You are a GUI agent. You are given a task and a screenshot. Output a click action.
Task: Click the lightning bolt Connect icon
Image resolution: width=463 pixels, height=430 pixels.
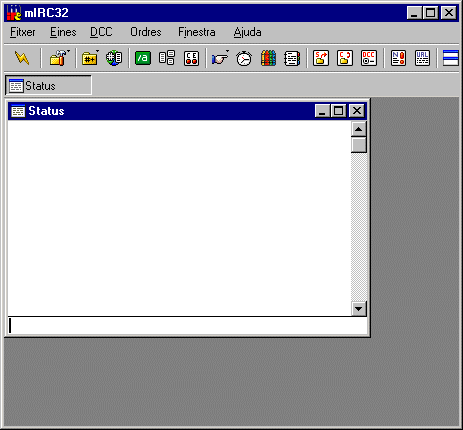click(22, 58)
